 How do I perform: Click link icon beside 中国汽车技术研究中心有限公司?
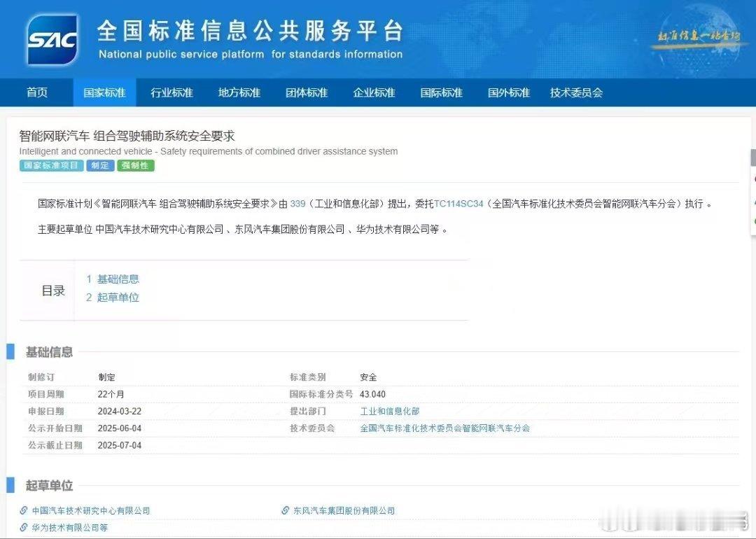(24, 510)
